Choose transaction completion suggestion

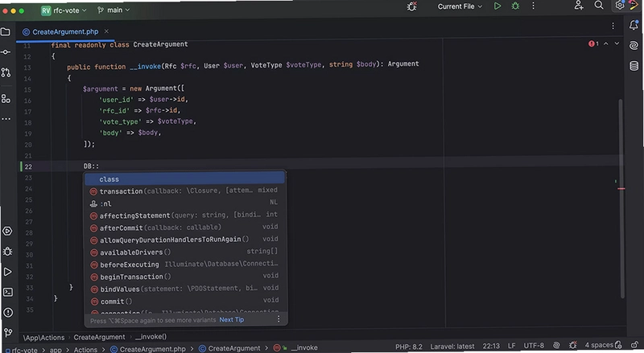pos(184,191)
